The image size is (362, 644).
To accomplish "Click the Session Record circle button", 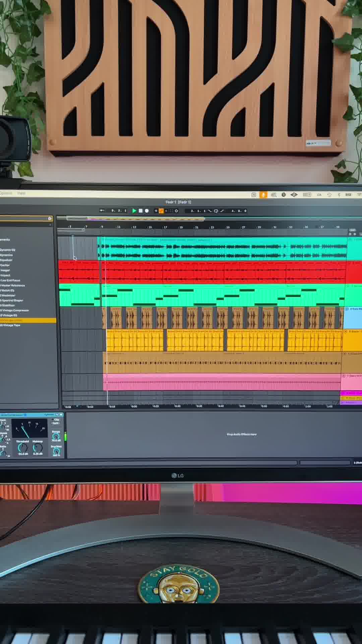I will (x=176, y=211).
